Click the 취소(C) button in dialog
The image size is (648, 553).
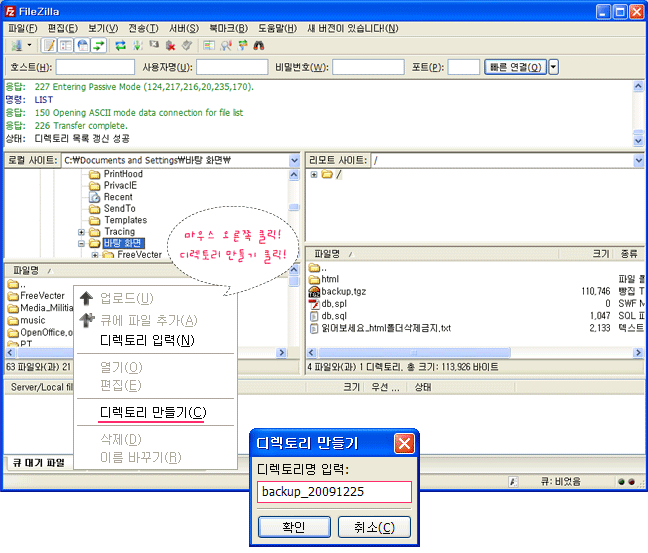click(x=374, y=527)
